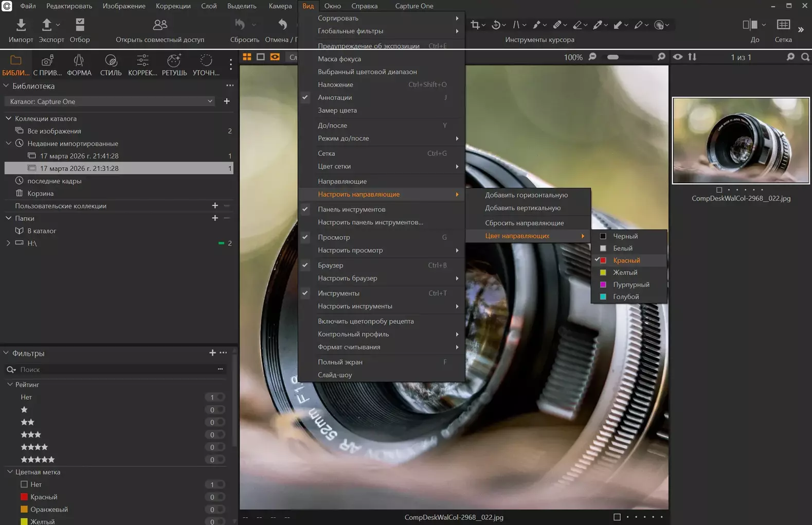Open the Culling (Отбор) tool
812x525 pixels.
pos(80,25)
